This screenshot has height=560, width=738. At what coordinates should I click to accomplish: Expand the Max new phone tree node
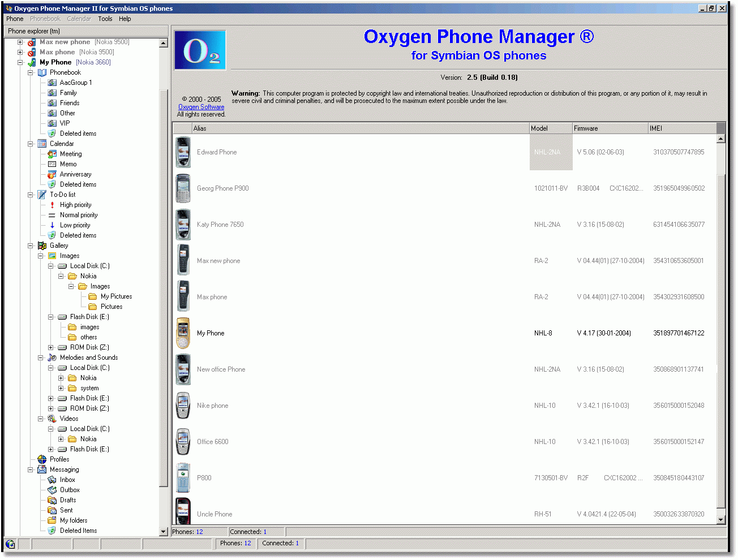(20, 42)
